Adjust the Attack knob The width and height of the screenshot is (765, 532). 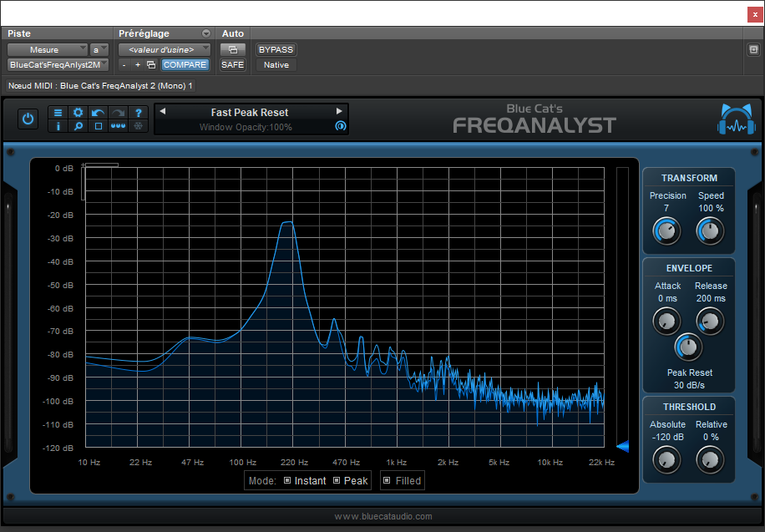[666, 322]
